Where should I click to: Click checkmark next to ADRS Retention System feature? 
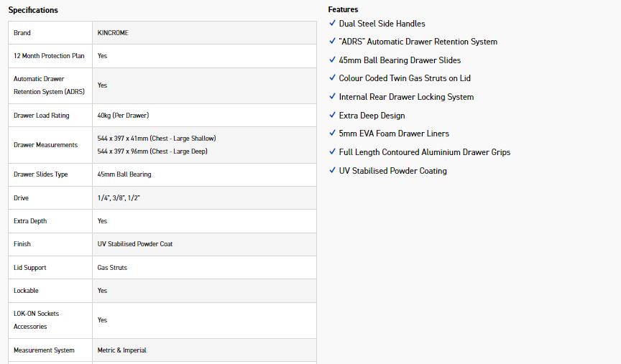point(332,42)
